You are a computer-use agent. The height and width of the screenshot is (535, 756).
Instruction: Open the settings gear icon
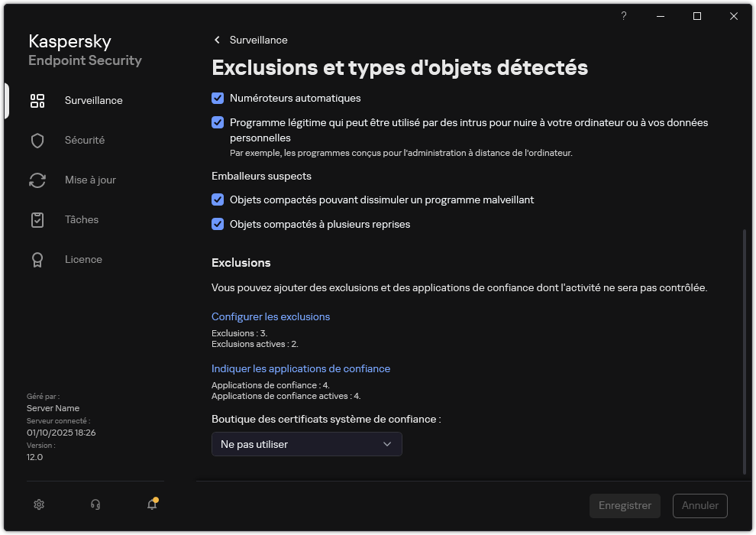[x=38, y=504]
